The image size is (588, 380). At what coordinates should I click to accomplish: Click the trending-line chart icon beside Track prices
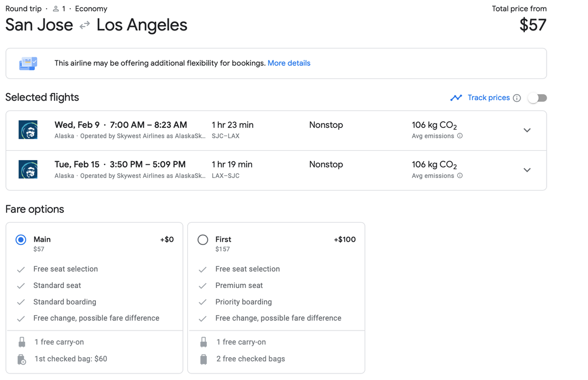pyautogui.click(x=456, y=97)
